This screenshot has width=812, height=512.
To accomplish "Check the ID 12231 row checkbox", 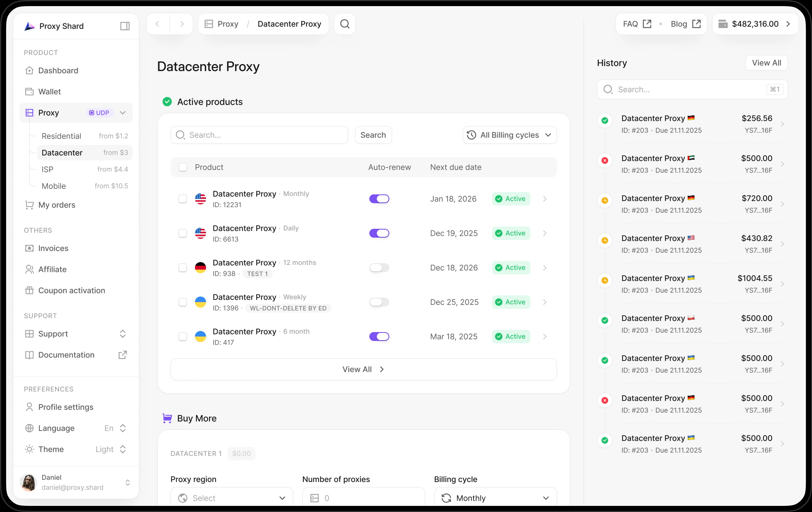I will click(x=182, y=199).
